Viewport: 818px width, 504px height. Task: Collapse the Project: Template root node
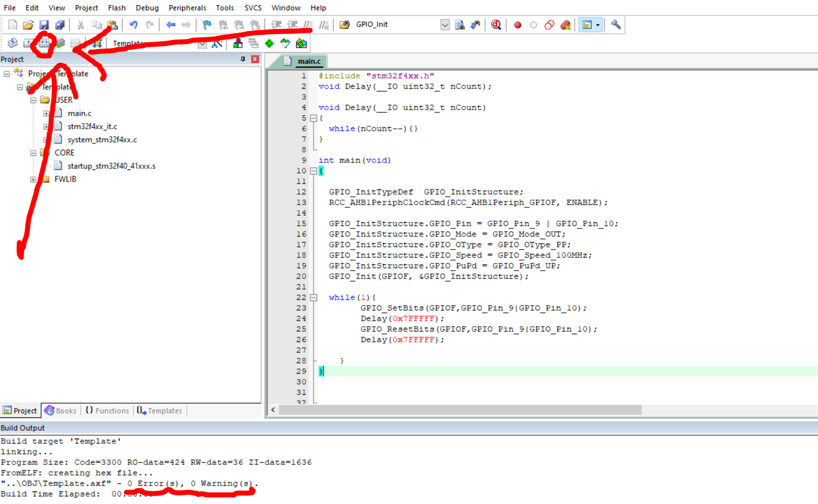[x=7, y=74]
